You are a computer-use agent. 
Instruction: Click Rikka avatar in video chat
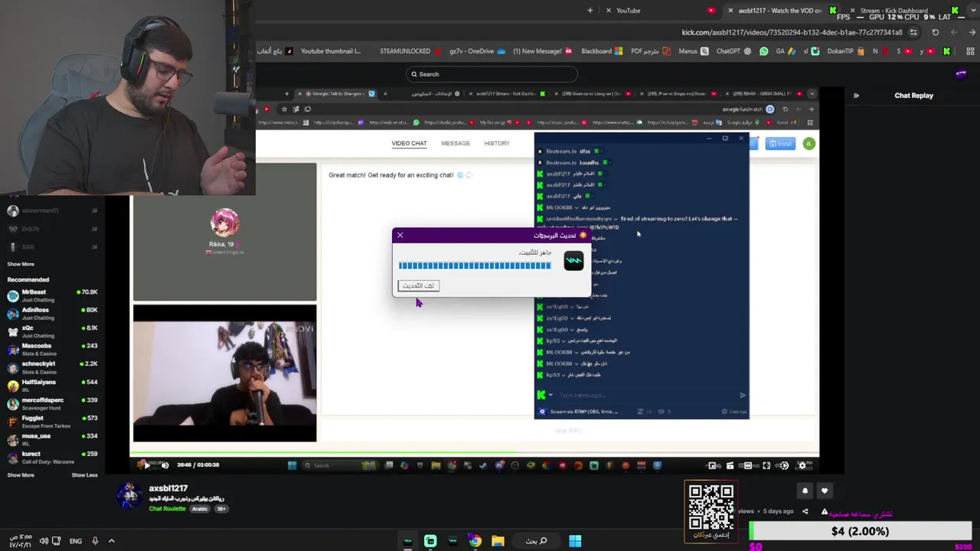[x=224, y=223]
